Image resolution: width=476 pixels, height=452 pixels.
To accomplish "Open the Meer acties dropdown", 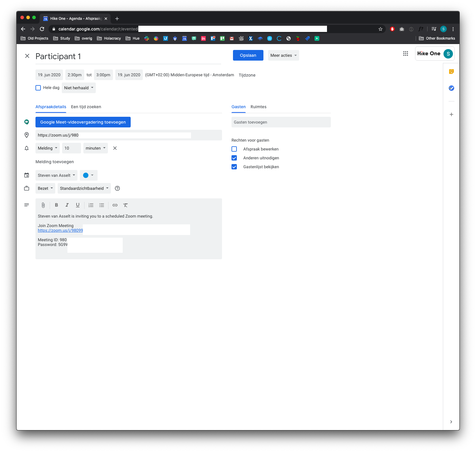I will [283, 55].
